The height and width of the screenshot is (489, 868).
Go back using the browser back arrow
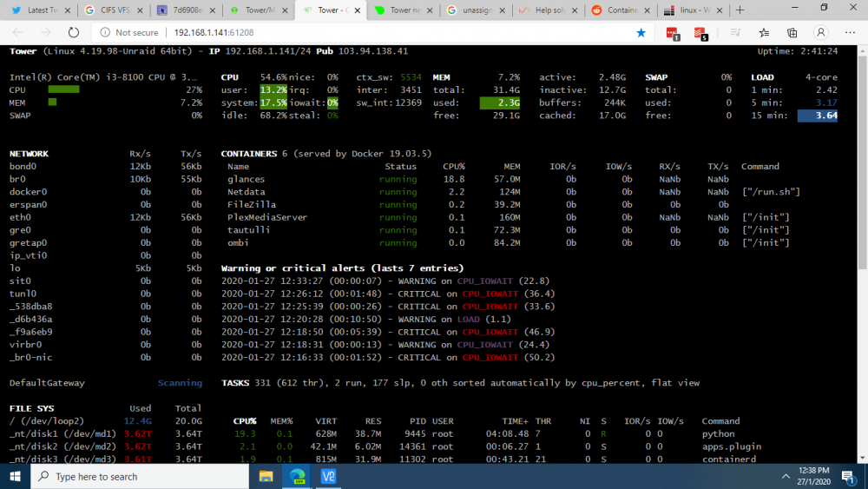pos(17,33)
